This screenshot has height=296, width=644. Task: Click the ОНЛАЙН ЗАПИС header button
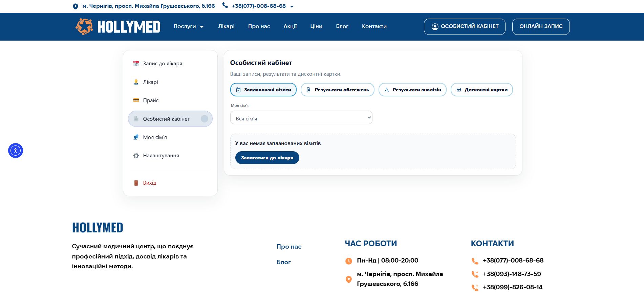tap(541, 26)
